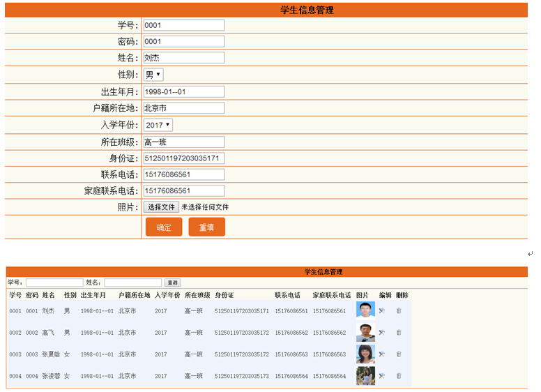Click the 学号 search box in list
The image size is (541, 392).
tap(54, 282)
